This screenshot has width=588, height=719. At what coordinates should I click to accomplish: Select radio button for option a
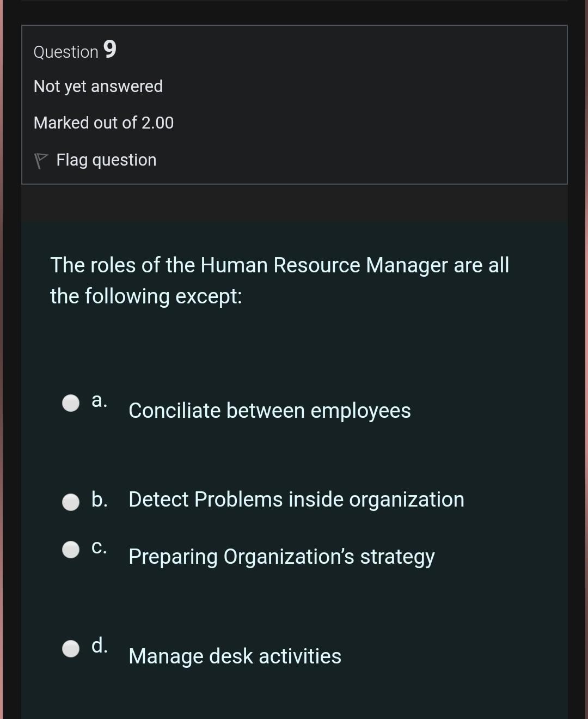[x=70, y=403]
